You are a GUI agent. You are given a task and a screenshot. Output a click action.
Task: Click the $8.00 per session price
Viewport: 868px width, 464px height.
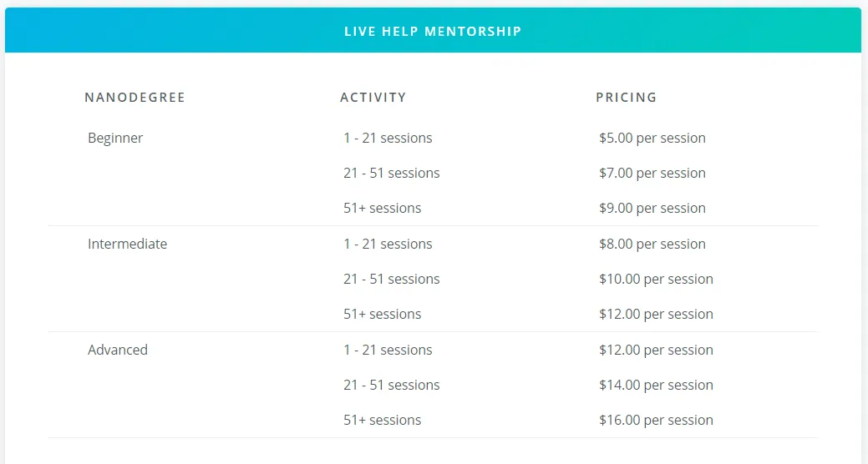(652, 244)
